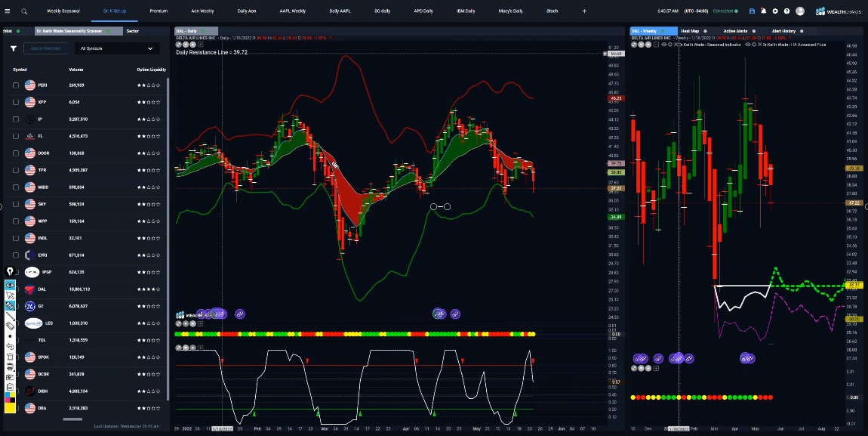Screen dimensions: 868x436
Task: Remove the Seasonal Indicator with its X
Action: pos(676,45)
